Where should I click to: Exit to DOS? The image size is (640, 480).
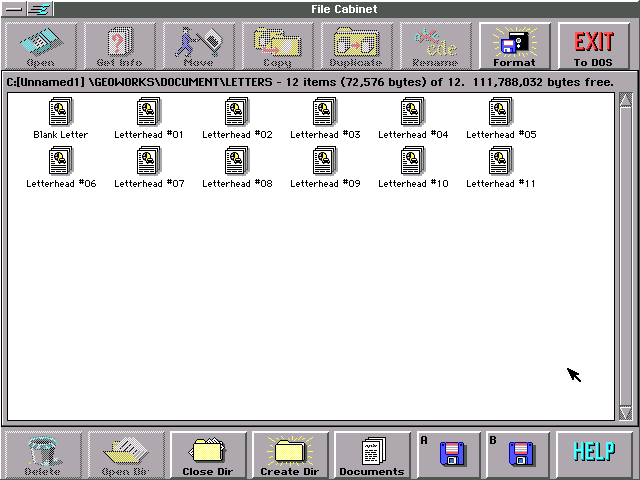click(593, 46)
